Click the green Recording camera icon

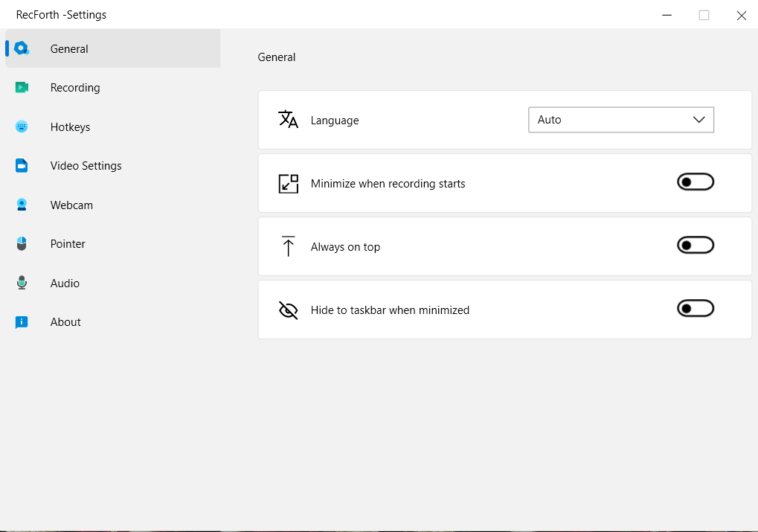(22, 88)
